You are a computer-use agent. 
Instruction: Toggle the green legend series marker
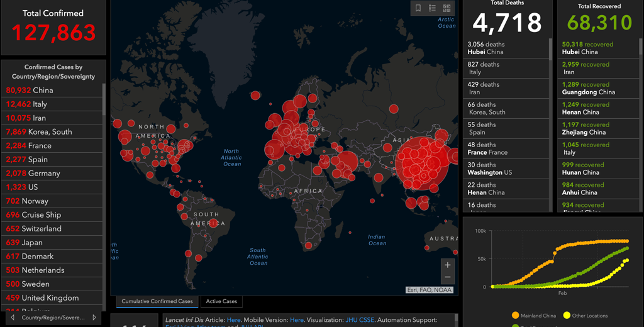point(516,326)
